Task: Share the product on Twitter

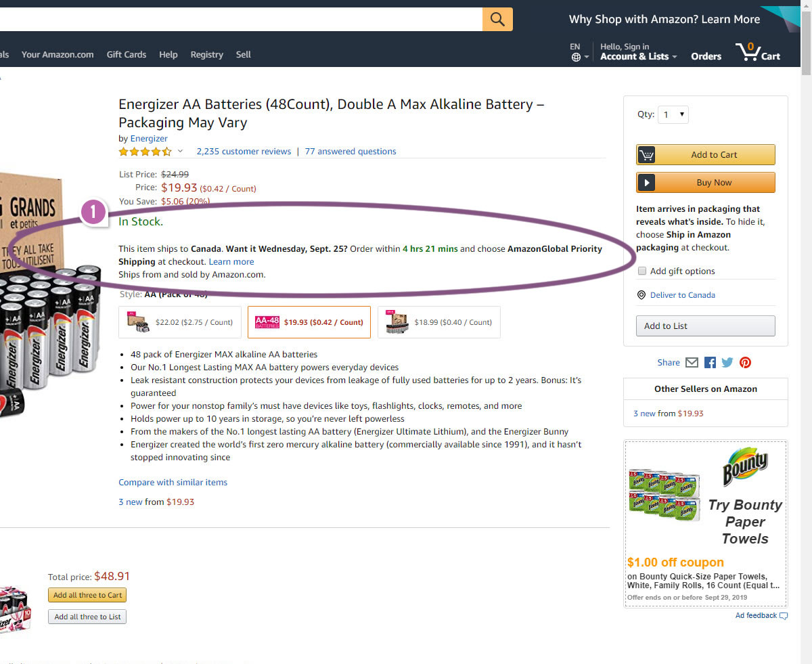Action: (x=727, y=363)
